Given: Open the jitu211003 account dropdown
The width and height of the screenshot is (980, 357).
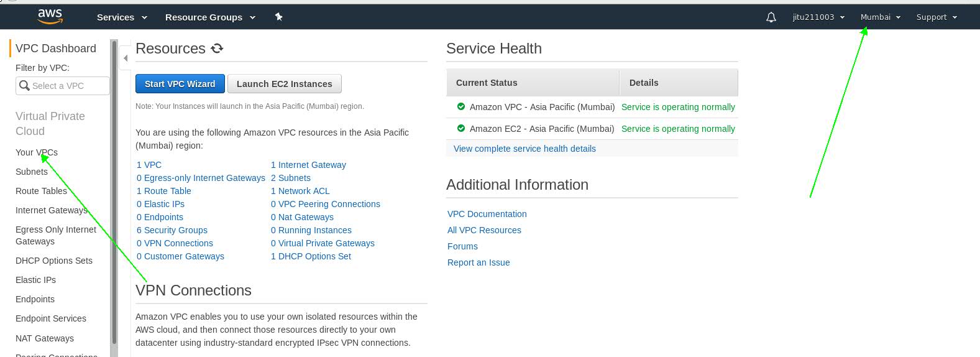Looking at the screenshot, I should tap(818, 17).
